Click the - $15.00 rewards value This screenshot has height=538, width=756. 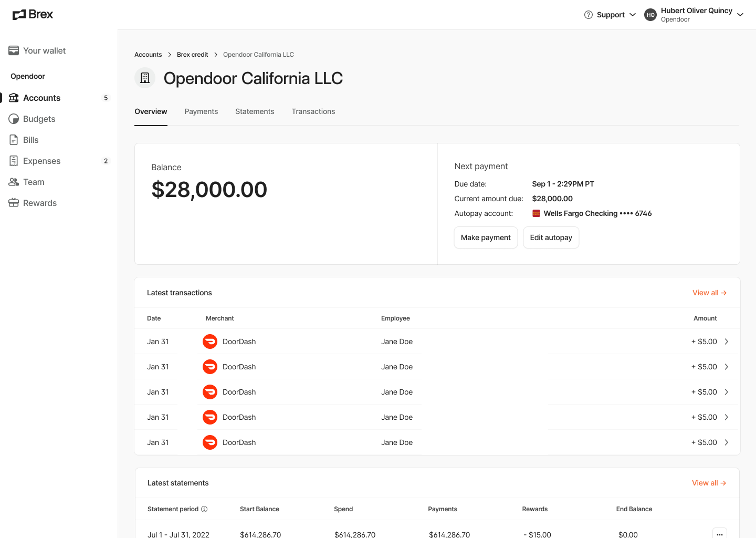point(537,534)
